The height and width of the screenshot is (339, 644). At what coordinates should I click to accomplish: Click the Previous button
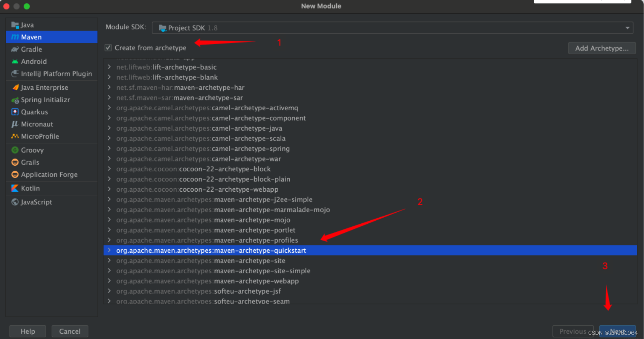click(573, 331)
